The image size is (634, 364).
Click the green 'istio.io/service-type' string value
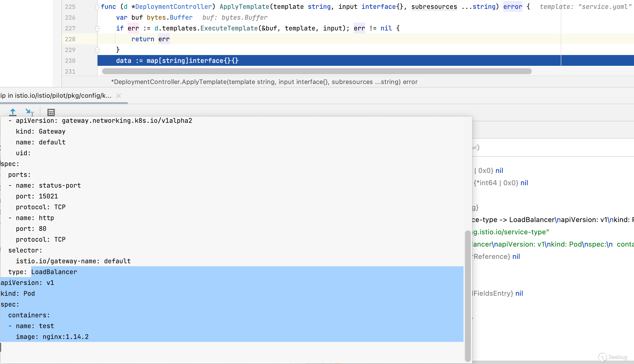[x=510, y=232]
